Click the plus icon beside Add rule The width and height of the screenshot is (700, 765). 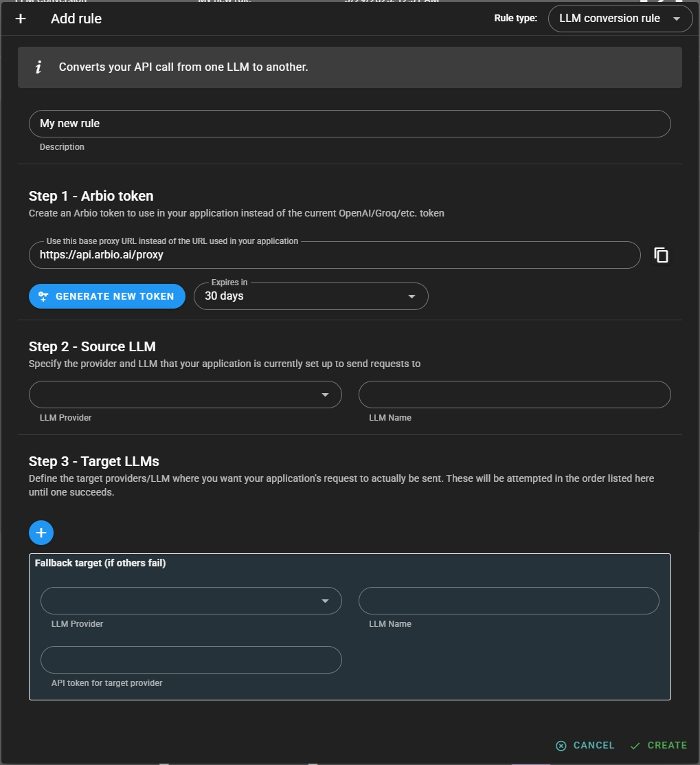click(x=21, y=19)
